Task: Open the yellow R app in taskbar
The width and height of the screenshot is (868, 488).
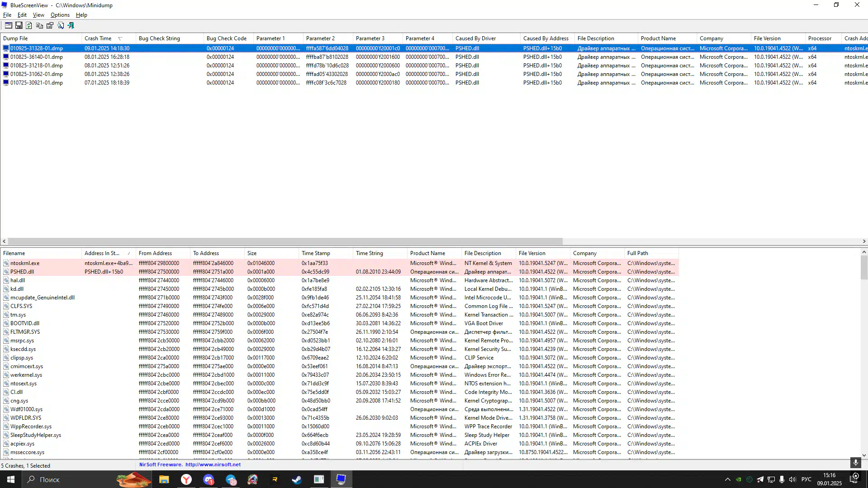Action: tap(275, 479)
